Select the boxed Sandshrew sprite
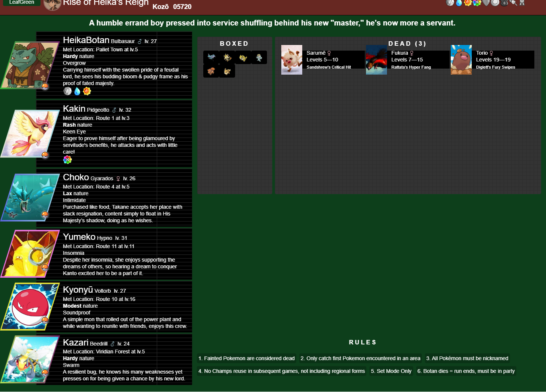Image resolution: width=546 pixels, height=392 pixels. [243, 57]
